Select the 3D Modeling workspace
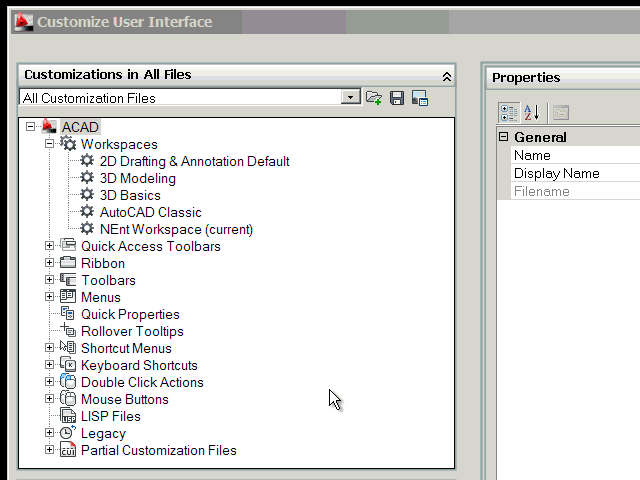This screenshot has height=480, width=640. (x=137, y=178)
